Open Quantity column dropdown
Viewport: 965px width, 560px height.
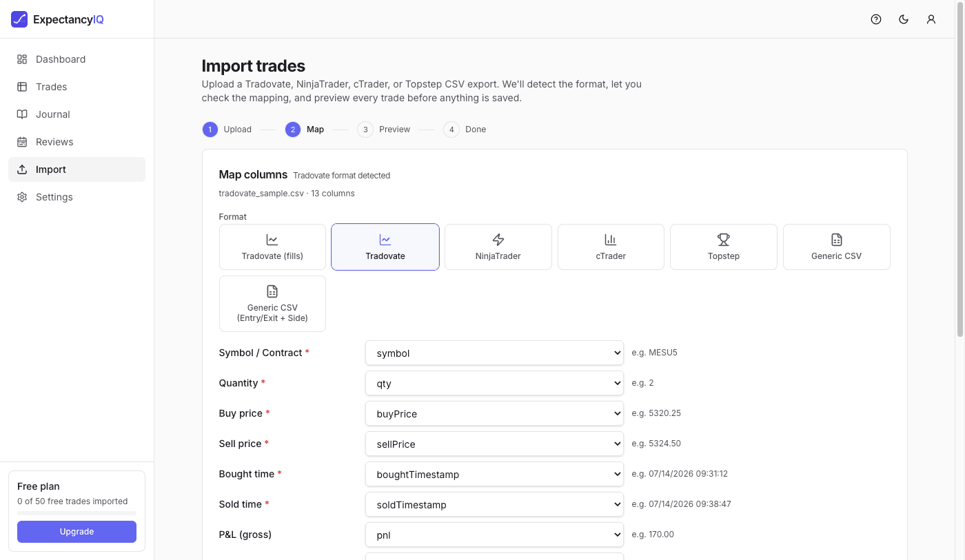click(494, 383)
